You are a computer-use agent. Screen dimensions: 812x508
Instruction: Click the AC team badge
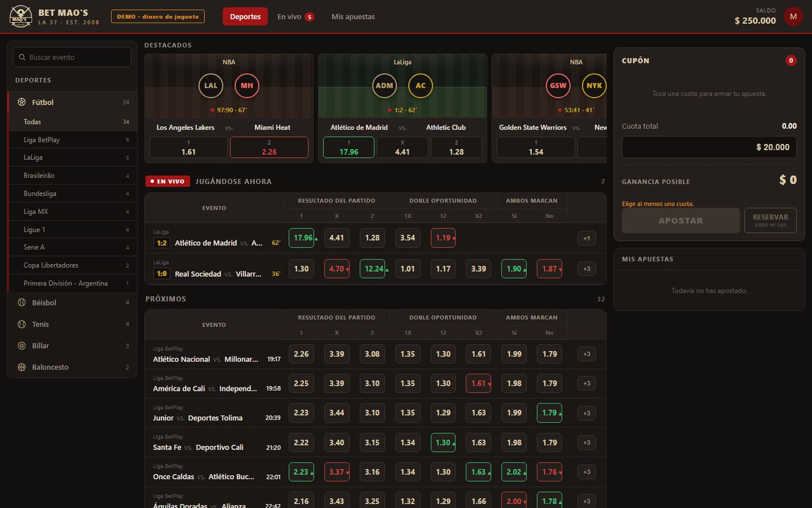(x=420, y=85)
